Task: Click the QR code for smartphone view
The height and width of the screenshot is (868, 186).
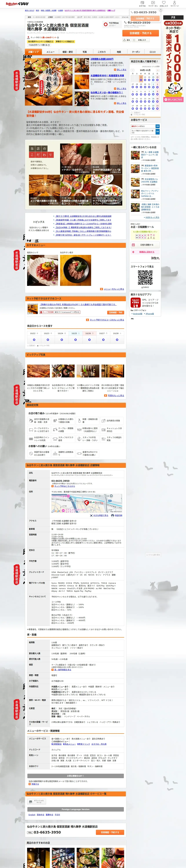Action: (145, 278)
